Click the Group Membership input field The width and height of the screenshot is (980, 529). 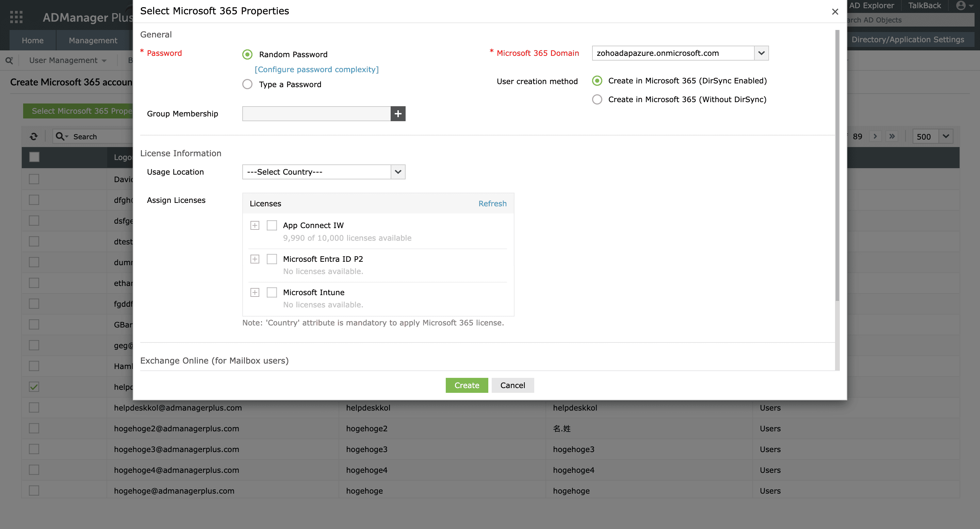(x=316, y=114)
